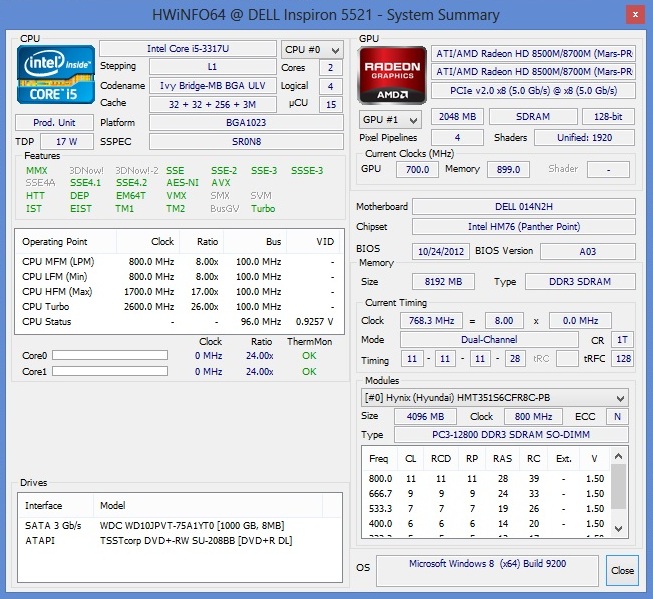653x599 pixels.
Task: Click the Core0 usage bar
Action: coord(110,355)
